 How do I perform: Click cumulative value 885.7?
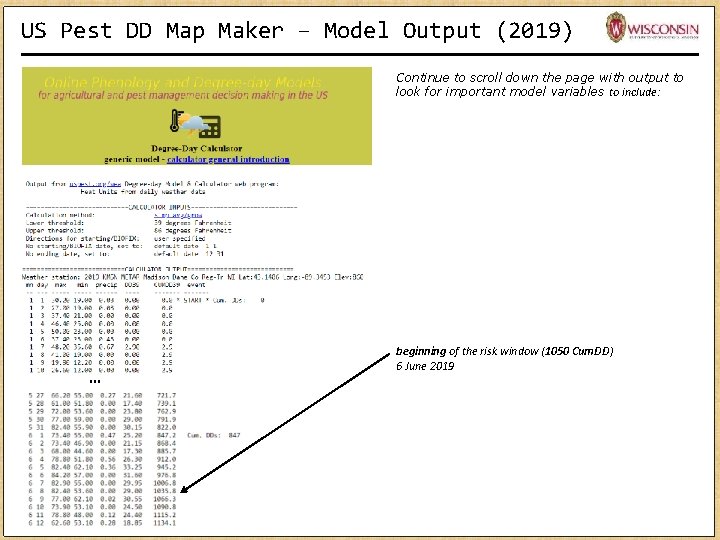coord(166,451)
